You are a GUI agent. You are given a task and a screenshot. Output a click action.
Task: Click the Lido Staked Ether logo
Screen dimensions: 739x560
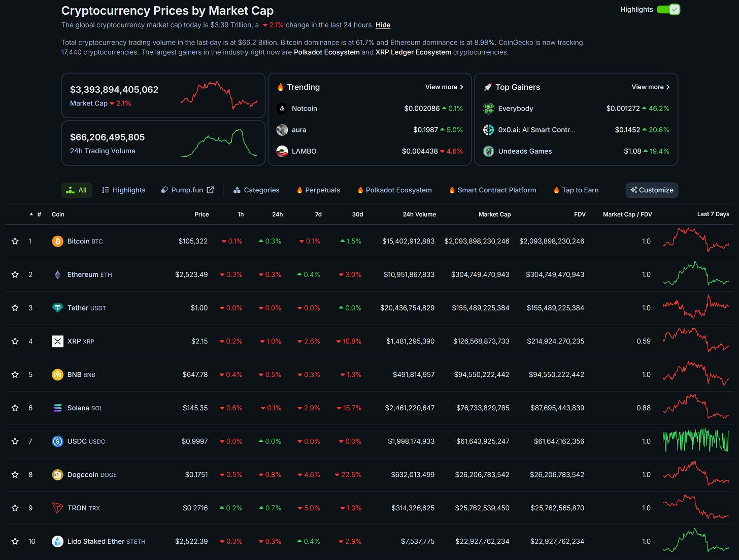pos(57,541)
